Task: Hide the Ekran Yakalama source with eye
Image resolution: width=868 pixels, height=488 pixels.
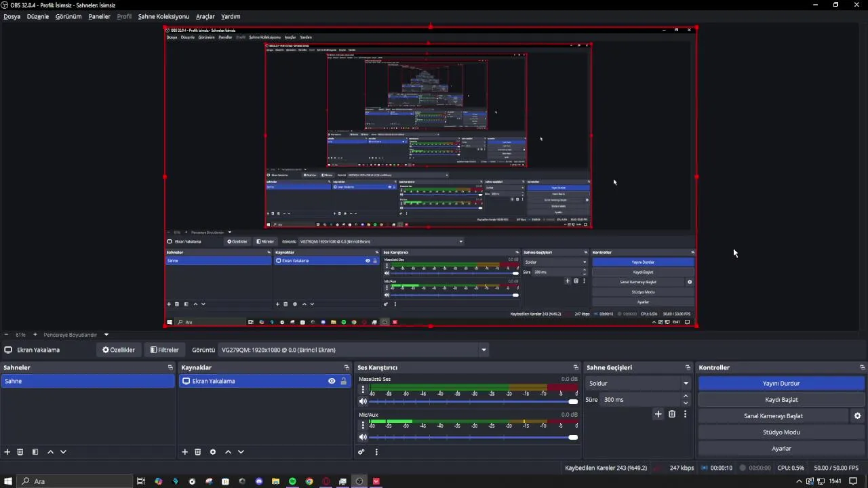Action: click(332, 381)
